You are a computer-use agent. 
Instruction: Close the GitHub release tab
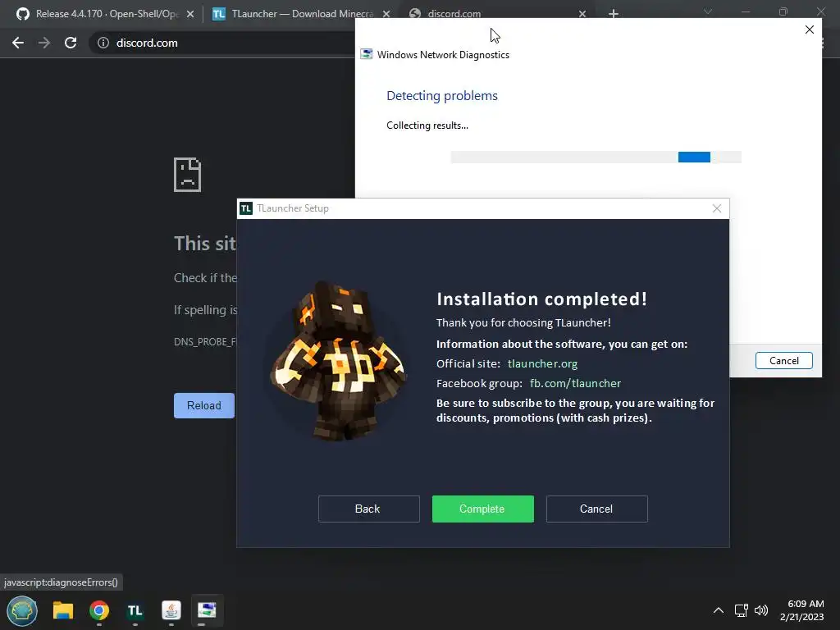[190, 14]
